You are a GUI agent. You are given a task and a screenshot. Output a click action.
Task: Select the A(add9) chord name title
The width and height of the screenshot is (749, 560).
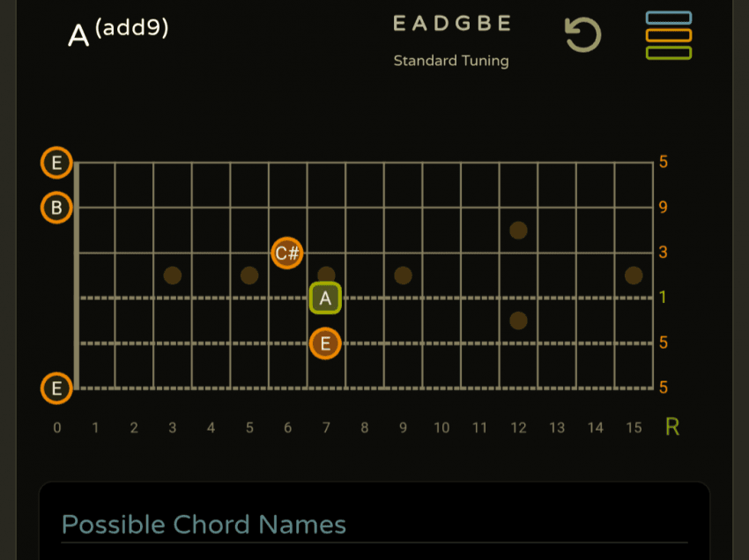click(x=118, y=33)
